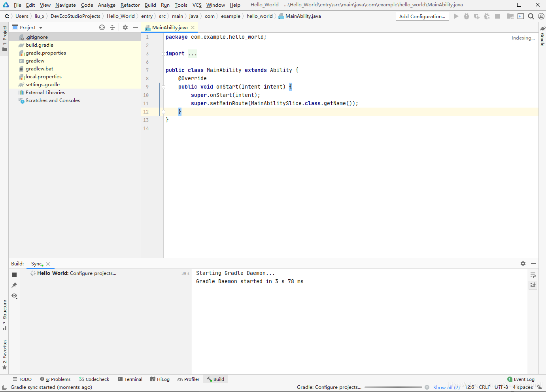
Task: Open the TODO tool window
Action: (22, 379)
